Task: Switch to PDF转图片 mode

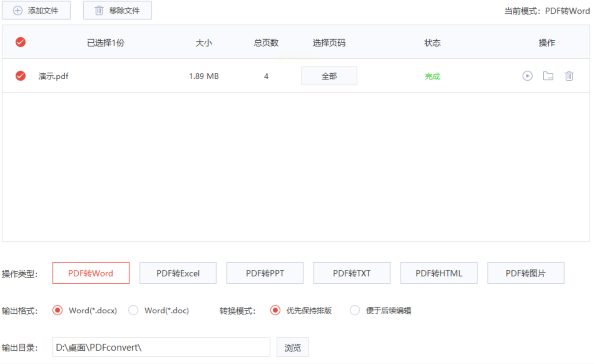Action: point(526,273)
